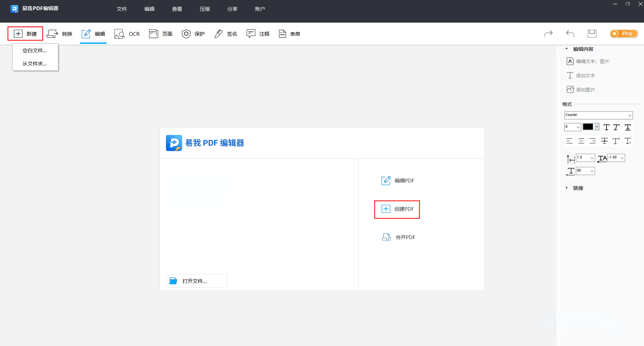Click the black text color swatch
Screen dimensions: 644x346
588,127
